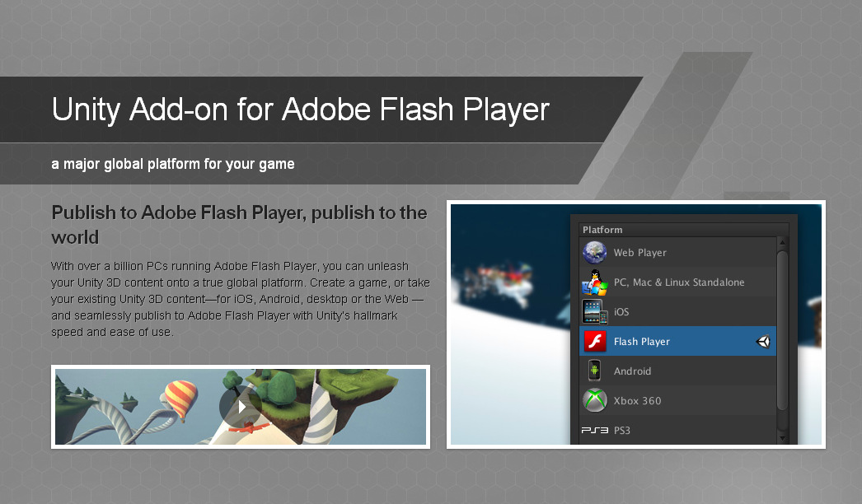Click the platform list scrollbar thumb

click(x=782, y=329)
